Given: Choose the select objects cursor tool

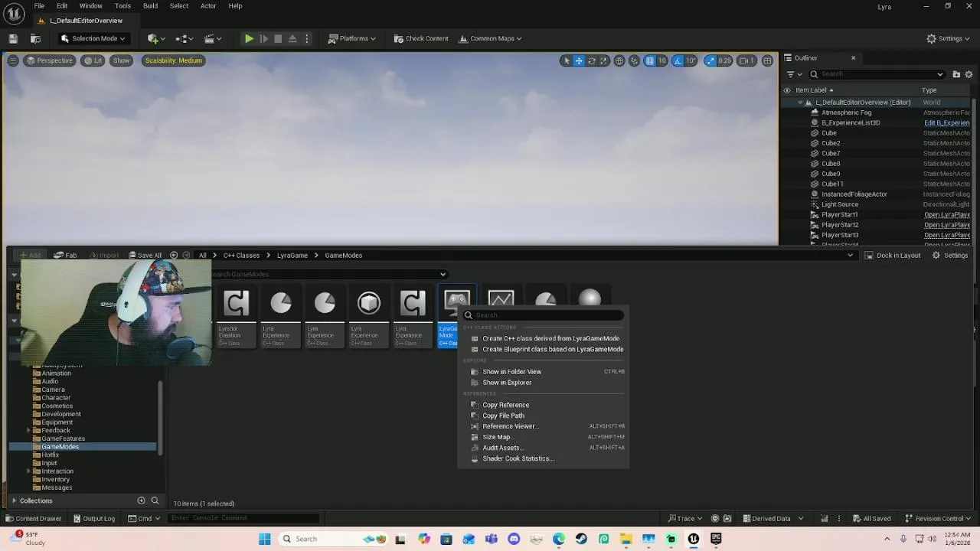Looking at the screenshot, I should 567,60.
